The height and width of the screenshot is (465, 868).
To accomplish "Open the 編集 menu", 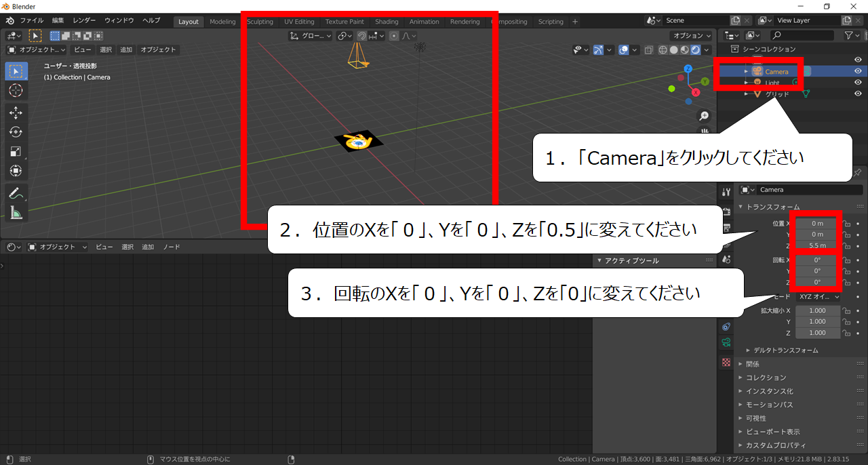I will pyautogui.click(x=58, y=21).
